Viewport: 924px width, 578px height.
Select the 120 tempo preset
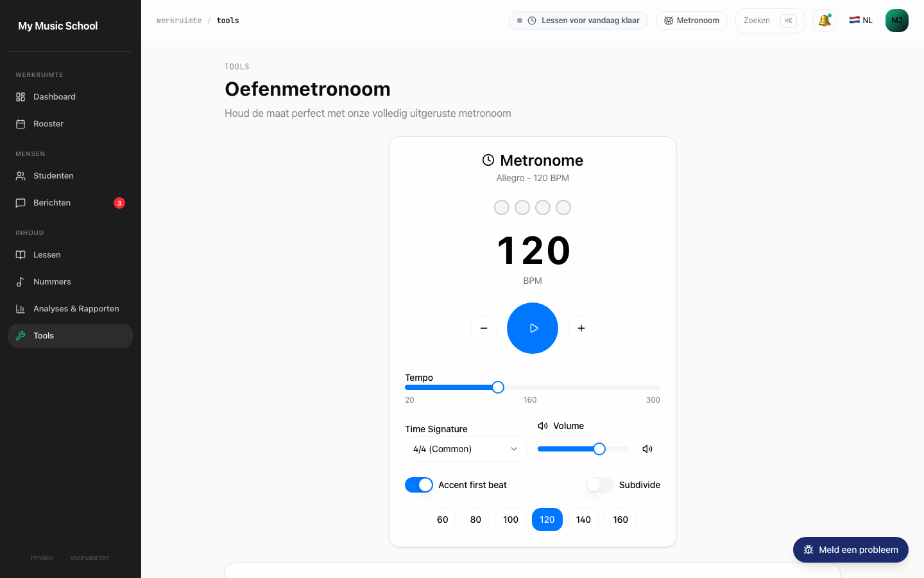[x=547, y=520]
